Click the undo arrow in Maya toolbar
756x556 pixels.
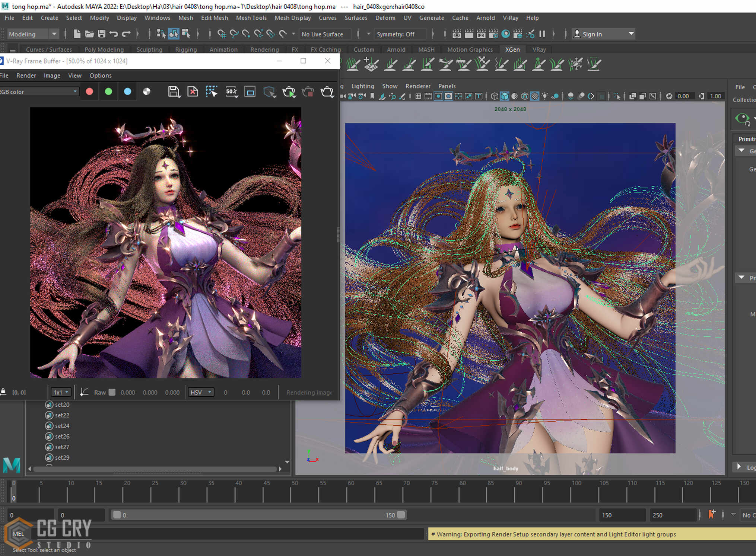114,34
